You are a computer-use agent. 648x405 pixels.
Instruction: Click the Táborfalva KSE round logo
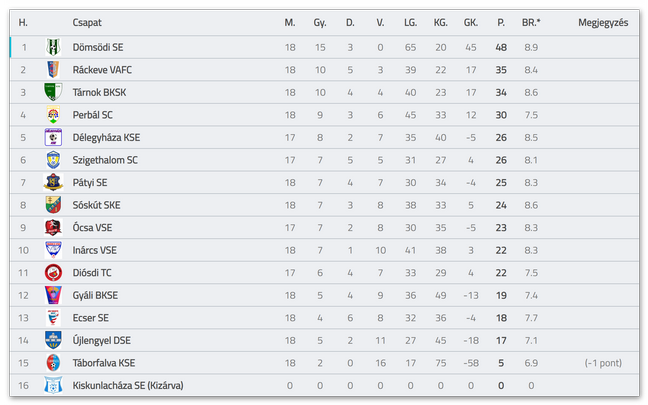53,363
